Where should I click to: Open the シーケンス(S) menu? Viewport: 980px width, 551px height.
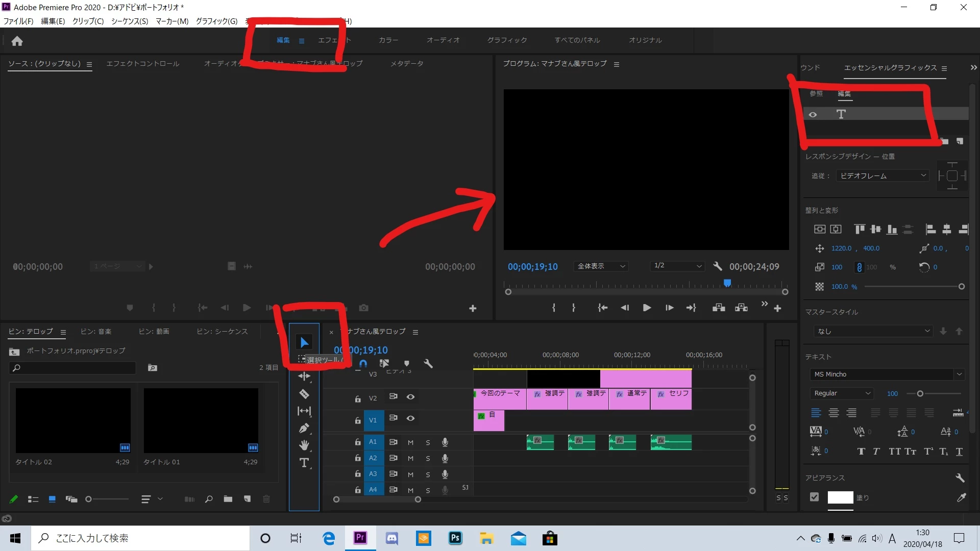pyautogui.click(x=130, y=21)
